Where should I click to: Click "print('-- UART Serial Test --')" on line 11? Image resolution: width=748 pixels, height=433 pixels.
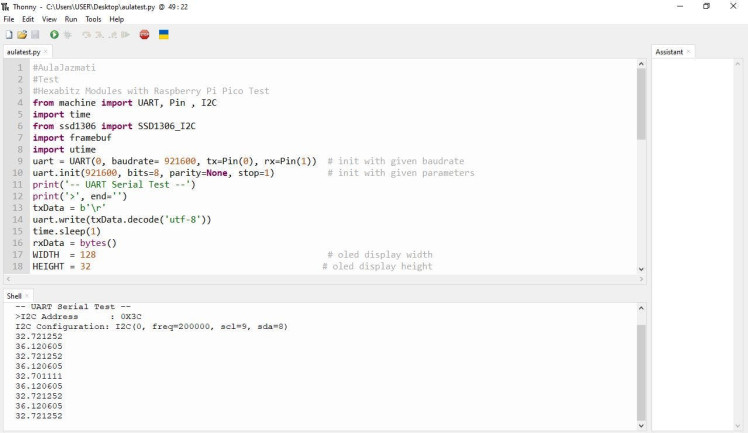(114, 185)
